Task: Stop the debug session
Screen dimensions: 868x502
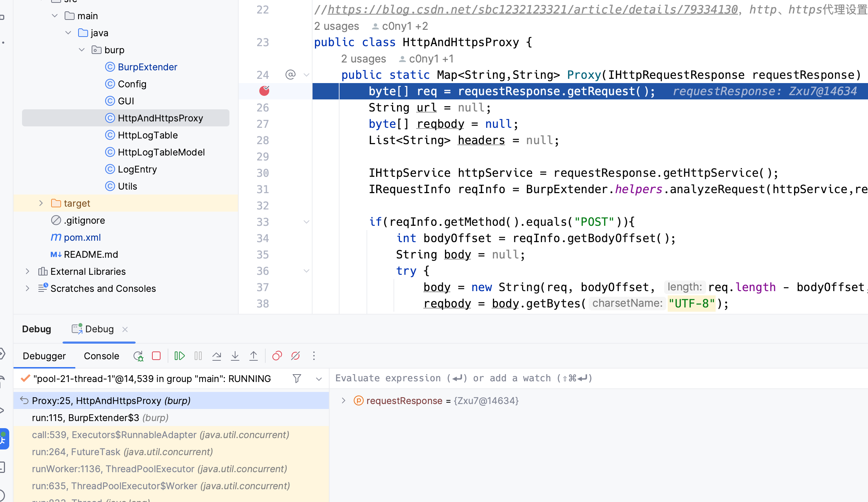Action: pos(156,356)
